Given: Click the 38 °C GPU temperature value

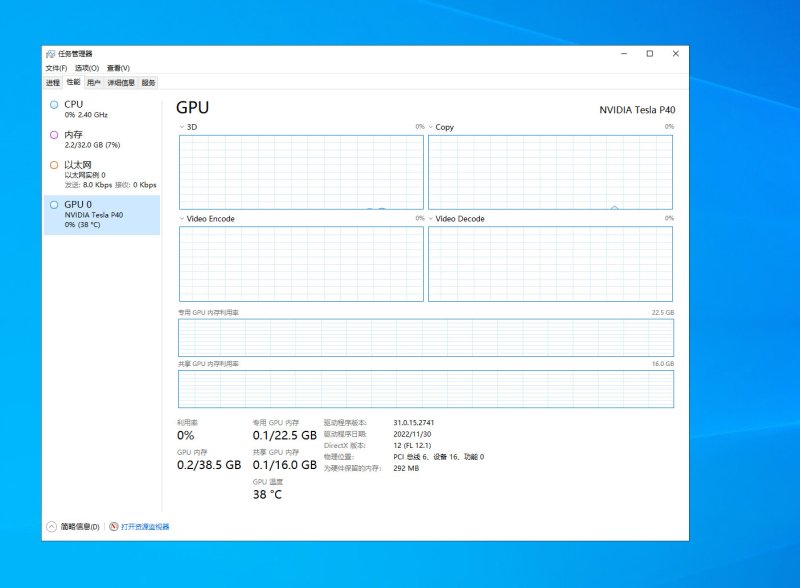Looking at the screenshot, I should tap(267, 495).
